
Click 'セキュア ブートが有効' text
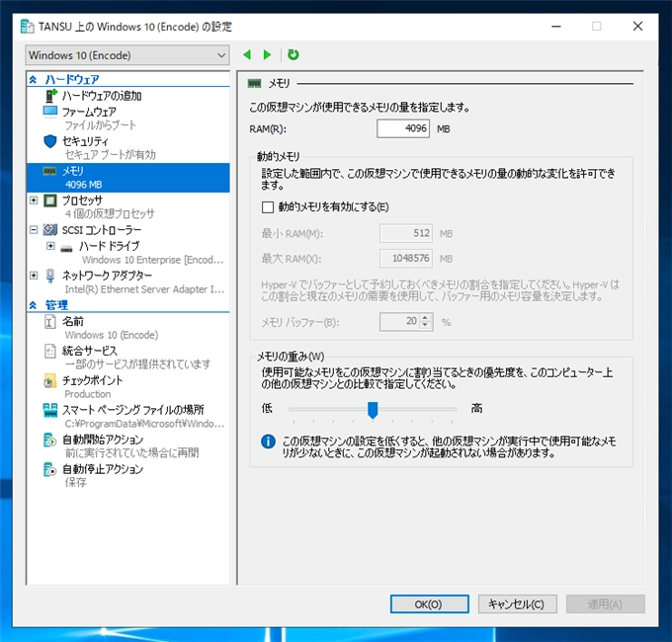pos(110,155)
